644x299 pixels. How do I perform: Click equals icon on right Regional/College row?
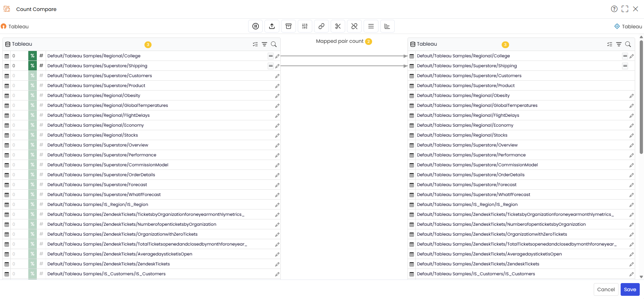pyautogui.click(x=625, y=56)
